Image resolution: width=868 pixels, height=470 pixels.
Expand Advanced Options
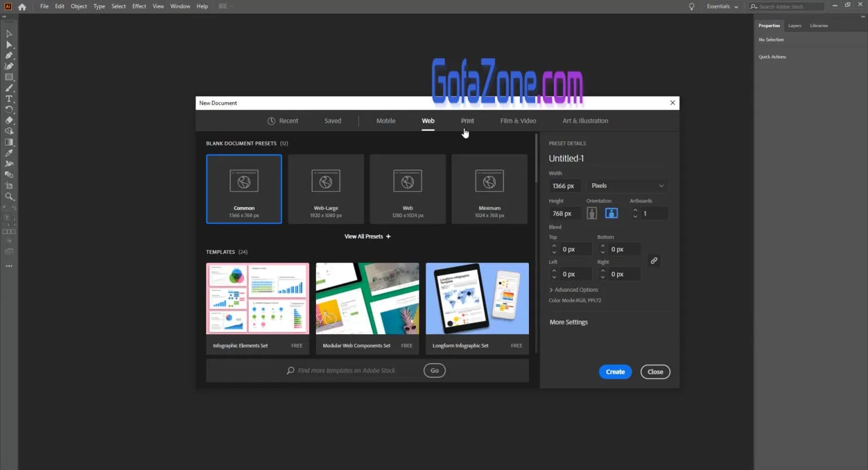574,290
